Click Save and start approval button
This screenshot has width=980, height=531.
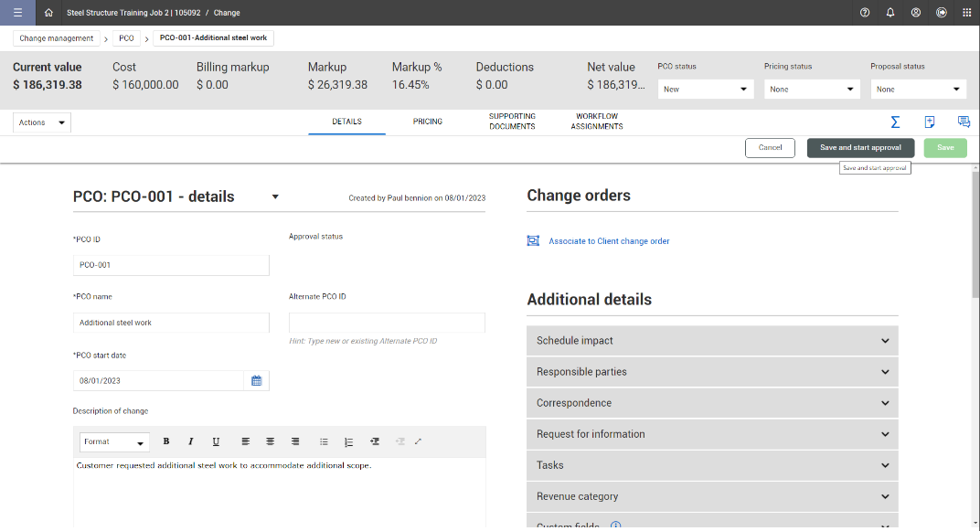pos(860,147)
